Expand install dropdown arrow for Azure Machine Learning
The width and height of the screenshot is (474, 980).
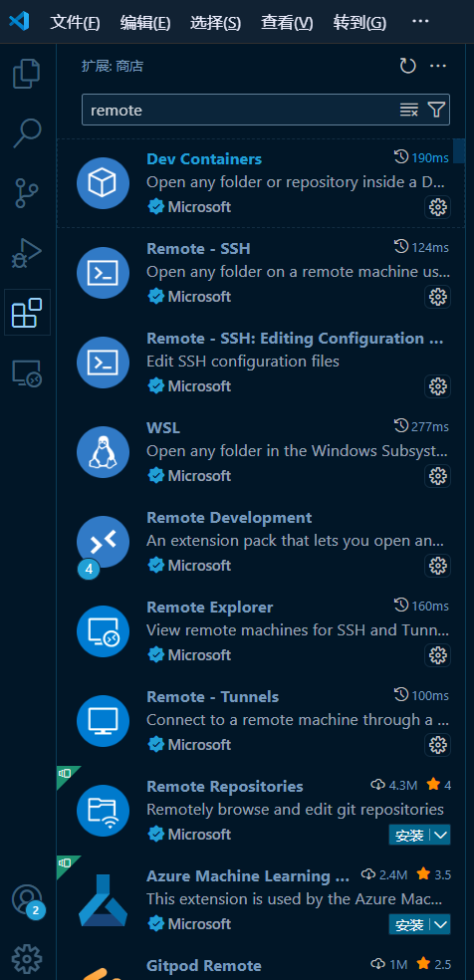441,924
